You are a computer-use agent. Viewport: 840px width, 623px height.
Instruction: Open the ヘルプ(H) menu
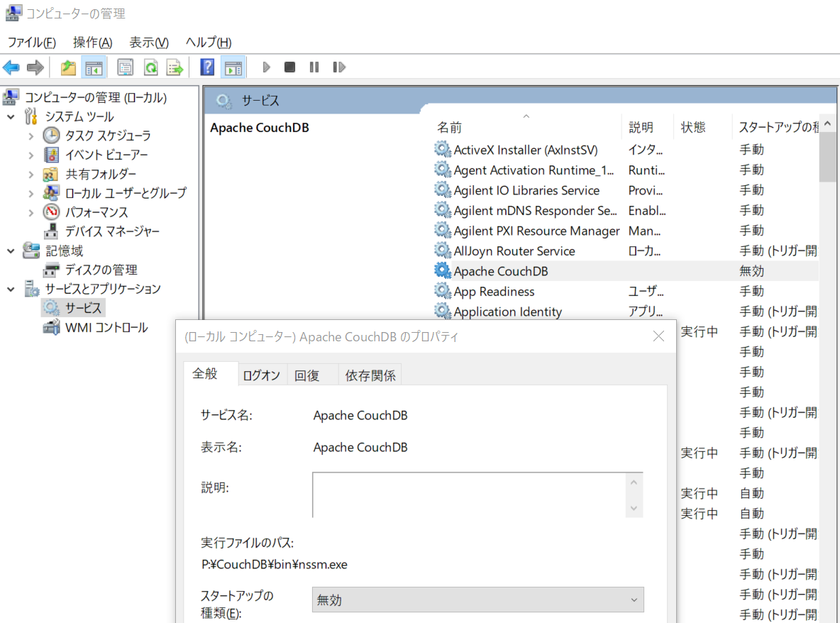(209, 43)
